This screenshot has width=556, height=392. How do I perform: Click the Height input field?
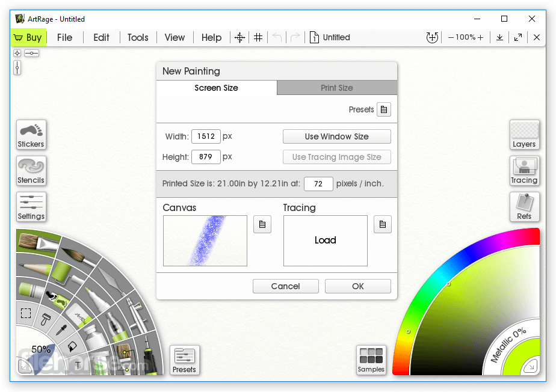click(x=206, y=157)
